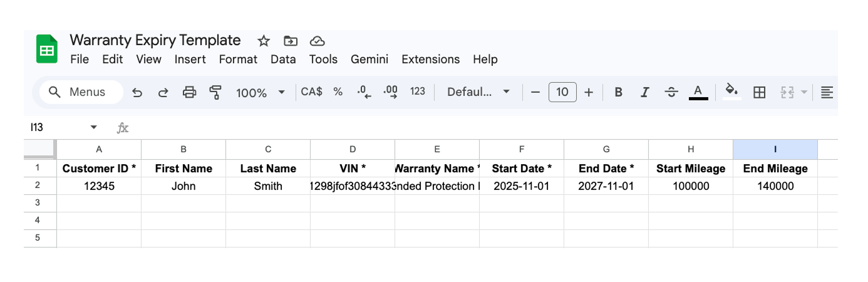Click the Redo arrow icon
Viewport: 868px width, 282px height.
coord(163,93)
